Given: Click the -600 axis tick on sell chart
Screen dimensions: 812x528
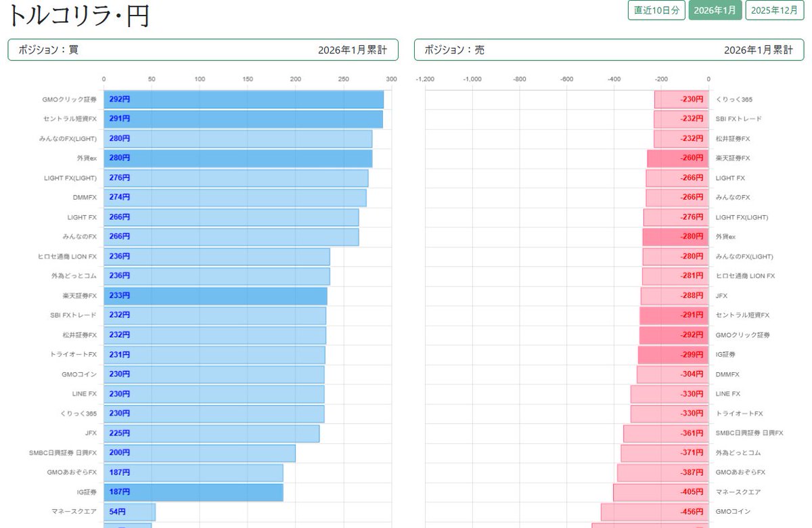Looking at the screenshot, I should [x=567, y=79].
